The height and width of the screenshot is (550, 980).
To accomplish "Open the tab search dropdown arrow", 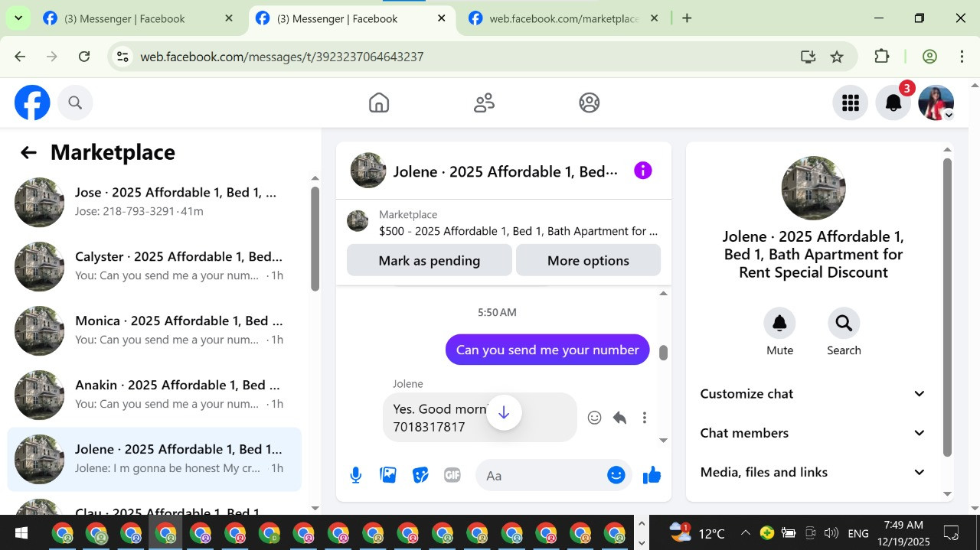I will click(x=18, y=18).
